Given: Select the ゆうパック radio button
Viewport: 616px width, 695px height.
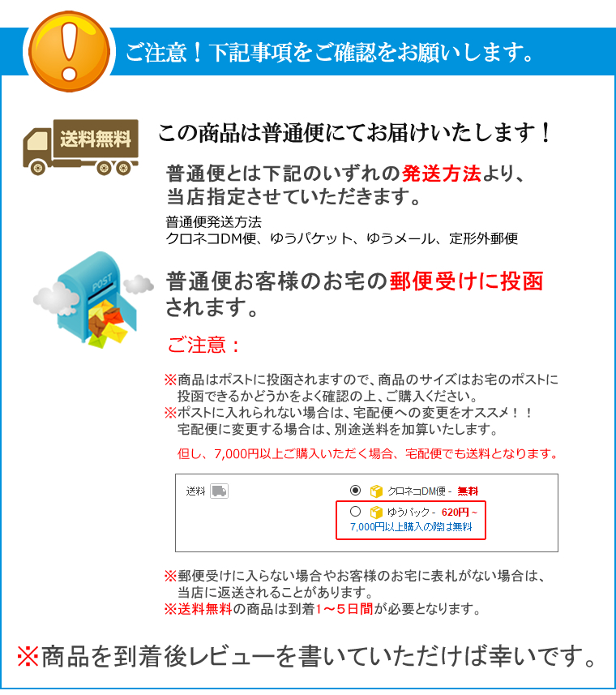Looking at the screenshot, I should pos(355,512).
